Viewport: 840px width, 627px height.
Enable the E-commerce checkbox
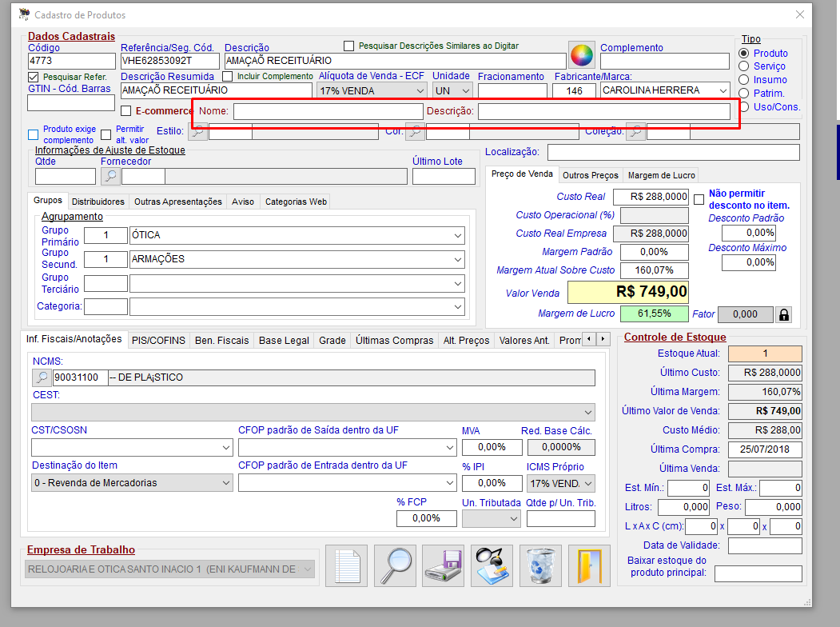(x=125, y=111)
